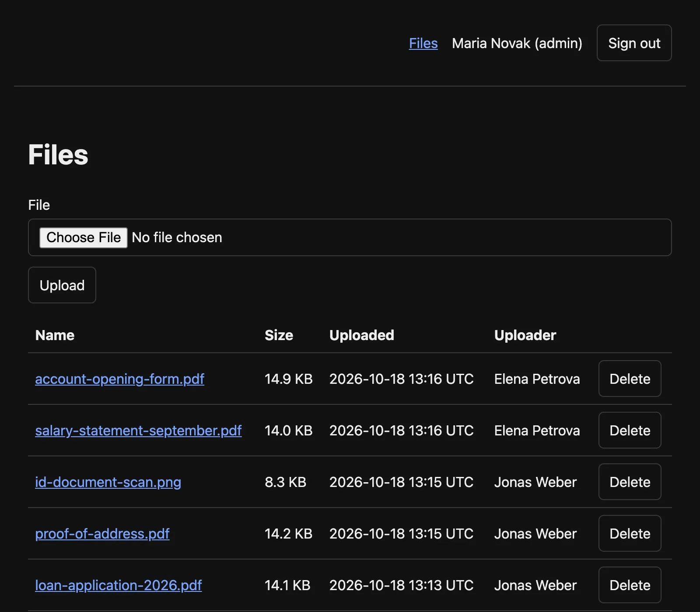Click the 14.0 KB size cell
The image size is (700, 612).
coord(289,430)
